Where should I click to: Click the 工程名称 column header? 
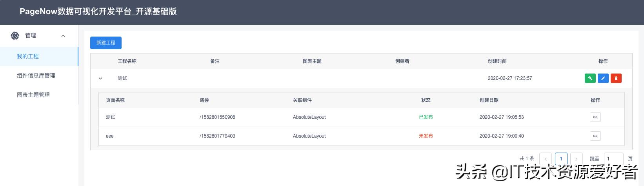(127, 61)
